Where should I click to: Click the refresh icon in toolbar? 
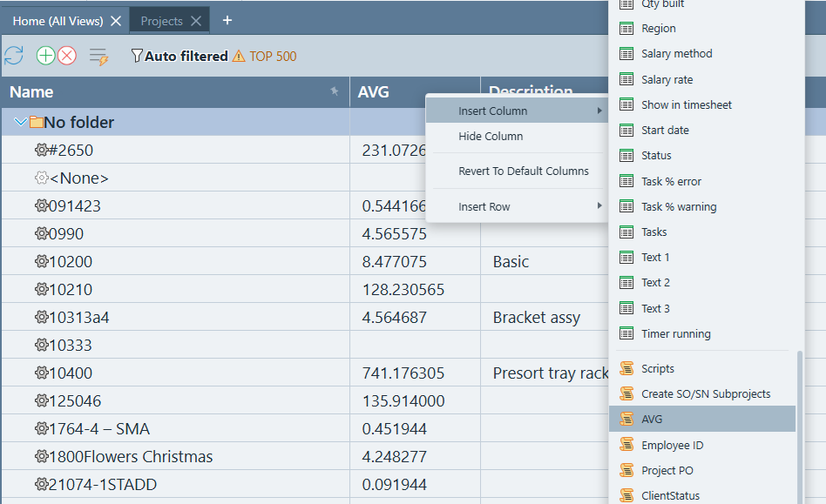click(x=14, y=56)
